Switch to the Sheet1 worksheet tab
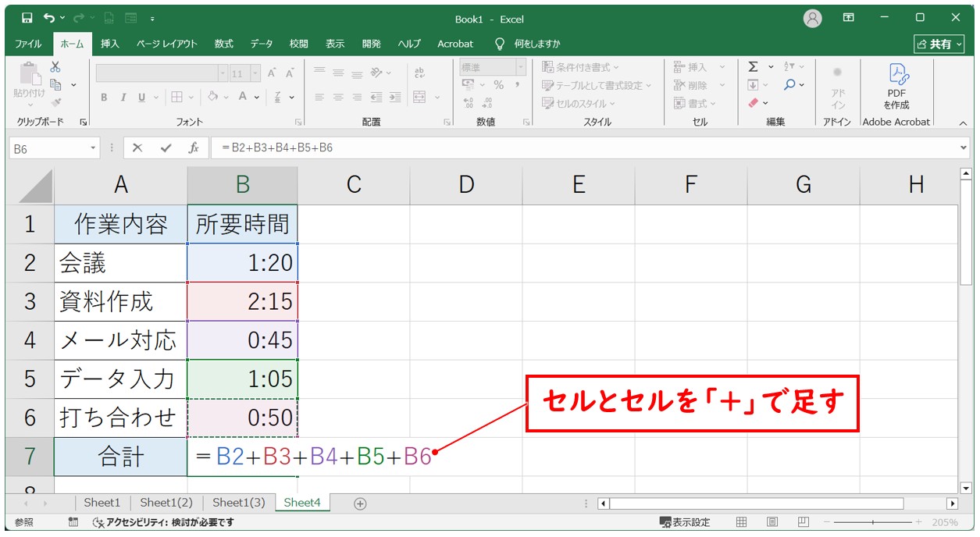 pyautogui.click(x=102, y=503)
